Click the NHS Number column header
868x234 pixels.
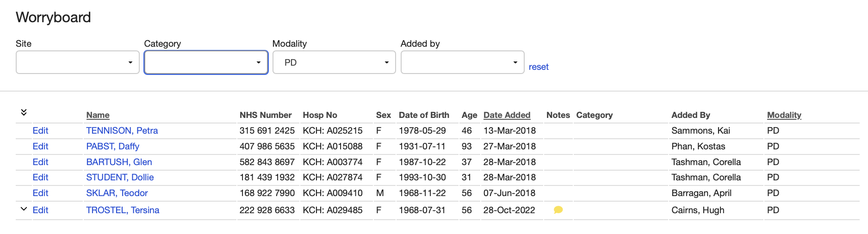(x=266, y=115)
